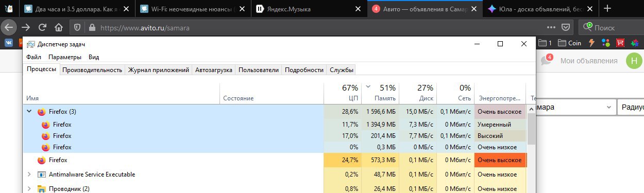Open VK bookmark icon
The width and height of the screenshot is (644, 193).
pos(9,43)
